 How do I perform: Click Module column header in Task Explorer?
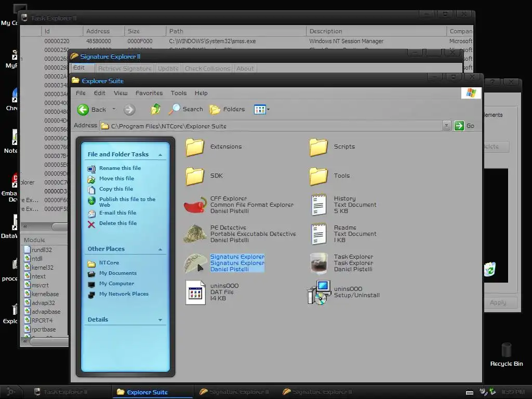pyautogui.click(x=44, y=240)
